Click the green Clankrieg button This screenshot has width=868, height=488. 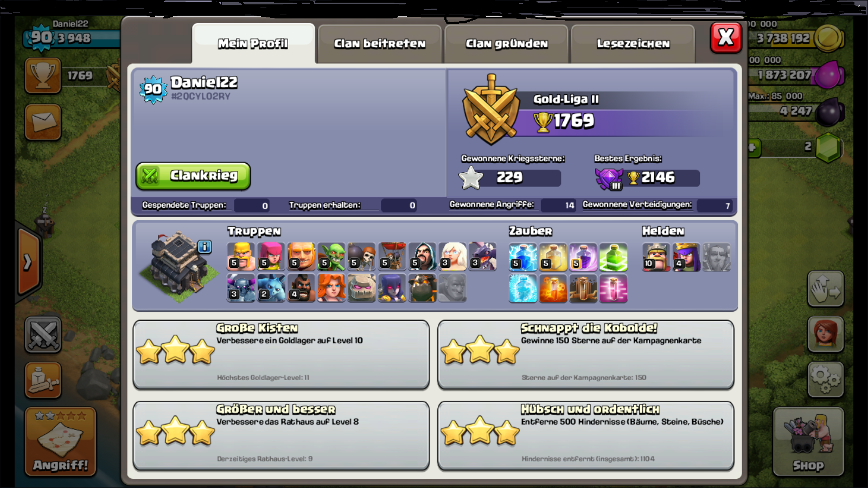coord(193,176)
